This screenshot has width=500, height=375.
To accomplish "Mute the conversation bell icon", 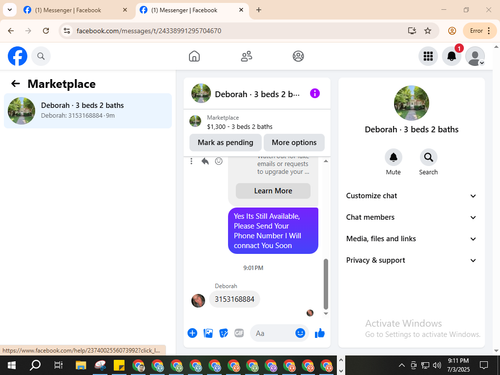I will click(393, 157).
